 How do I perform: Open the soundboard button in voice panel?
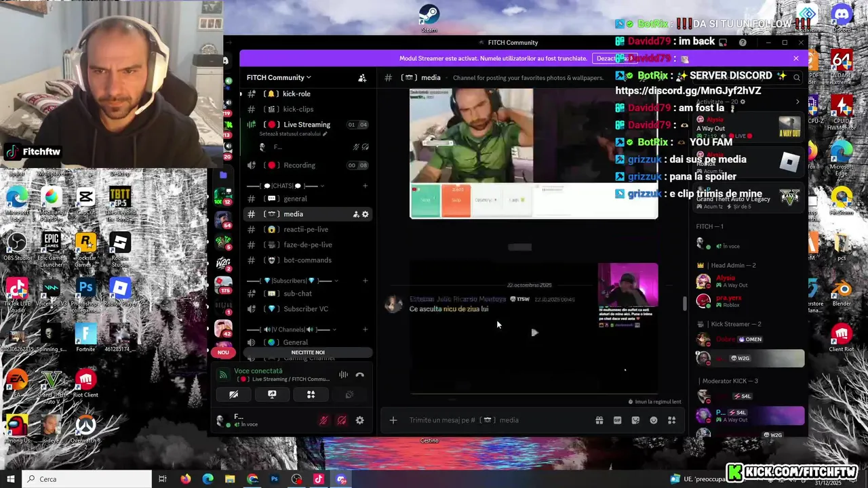(x=349, y=394)
